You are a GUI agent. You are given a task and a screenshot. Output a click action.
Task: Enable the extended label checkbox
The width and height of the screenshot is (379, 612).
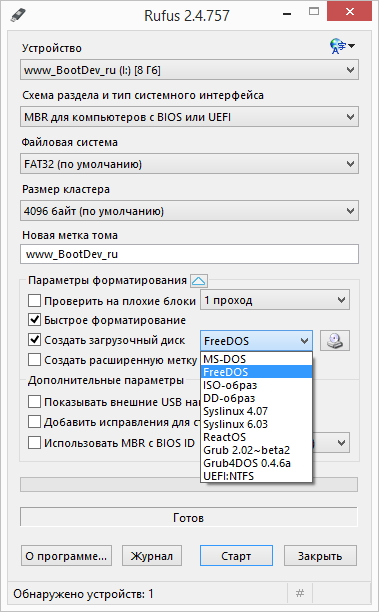coord(34,359)
